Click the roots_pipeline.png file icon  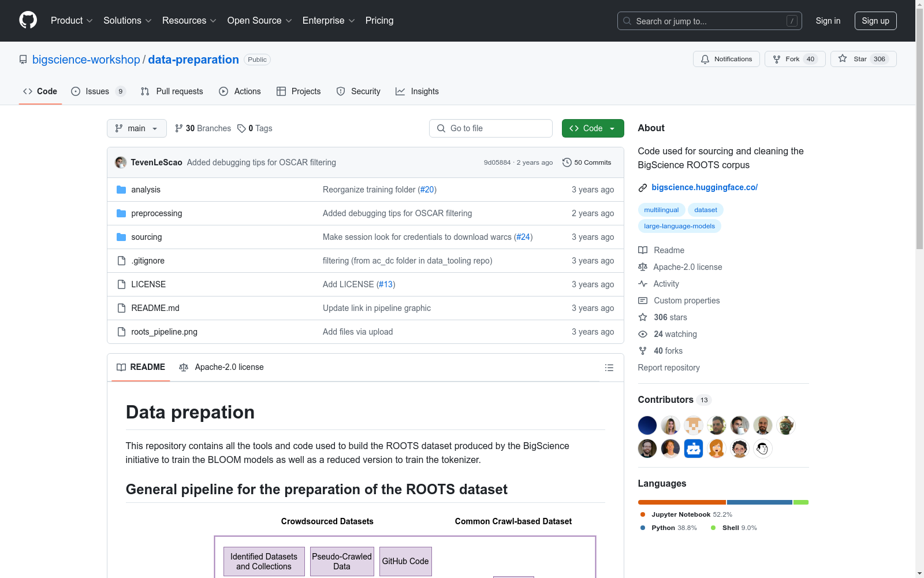121,332
